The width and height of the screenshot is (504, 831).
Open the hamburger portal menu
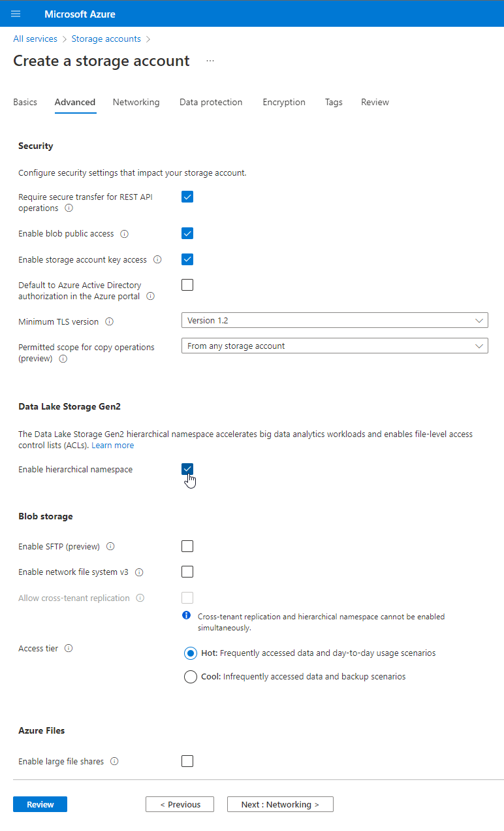[x=16, y=14]
